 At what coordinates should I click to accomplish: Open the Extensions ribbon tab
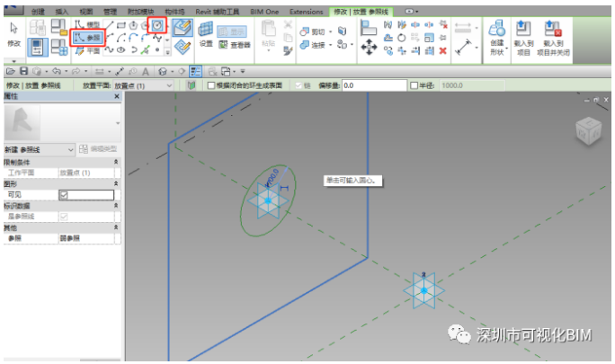coord(306,12)
